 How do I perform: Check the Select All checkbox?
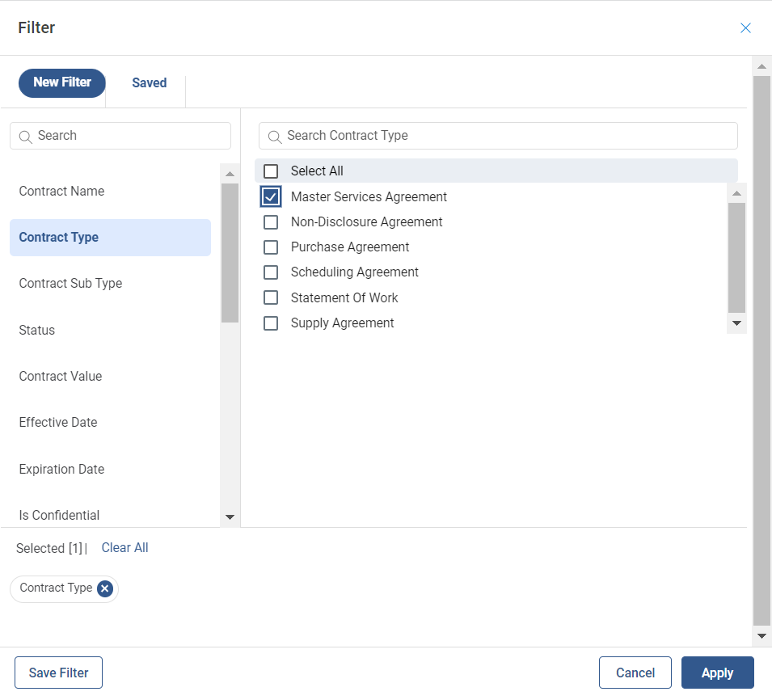coord(272,171)
